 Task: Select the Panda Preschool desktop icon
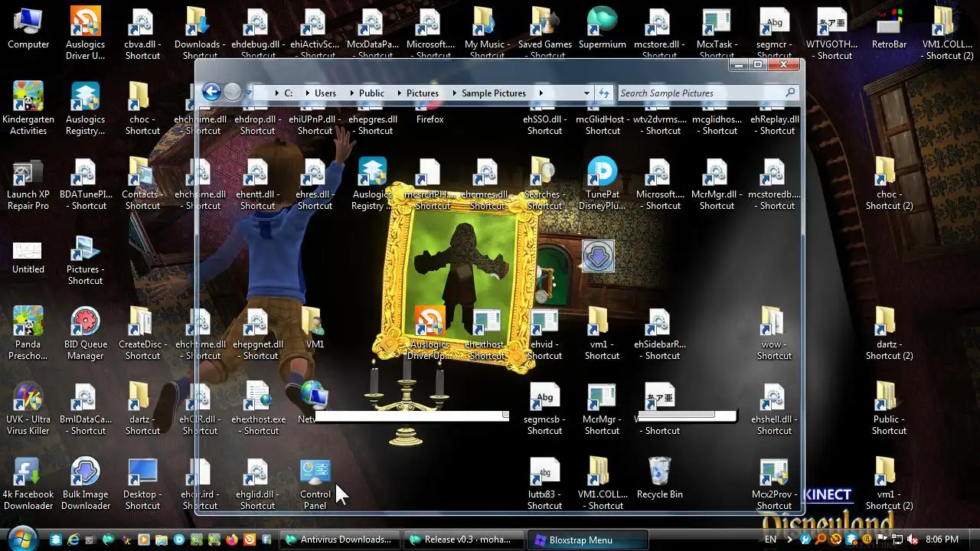pyautogui.click(x=28, y=334)
